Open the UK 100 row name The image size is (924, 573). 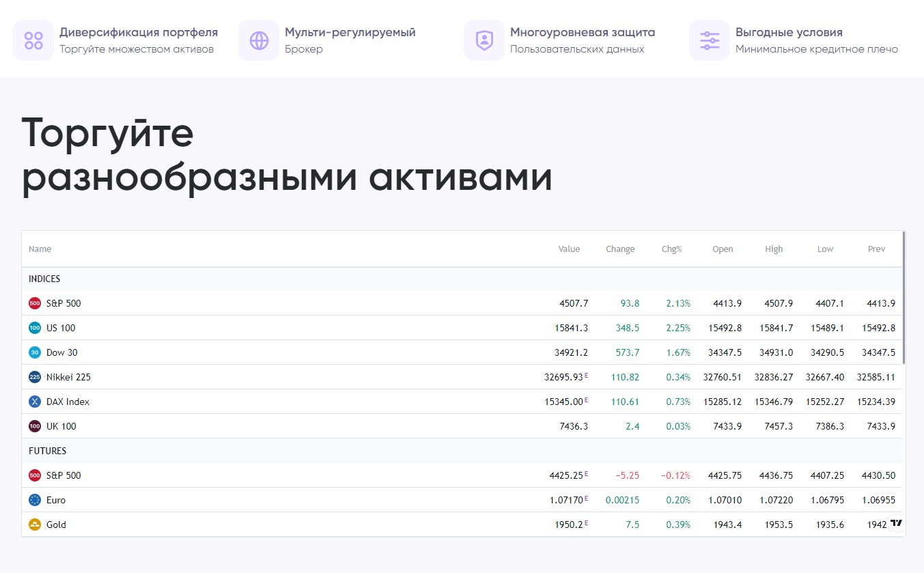coord(61,426)
